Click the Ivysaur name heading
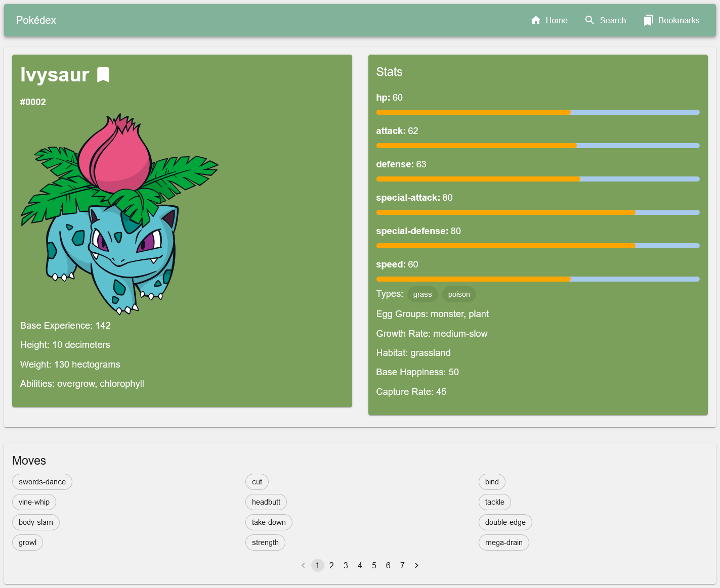This screenshot has height=588, width=720. (55, 75)
